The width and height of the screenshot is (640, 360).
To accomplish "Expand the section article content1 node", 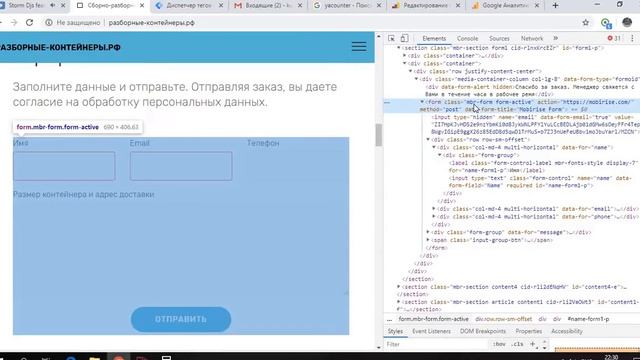I will pyautogui.click(x=399, y=302).
